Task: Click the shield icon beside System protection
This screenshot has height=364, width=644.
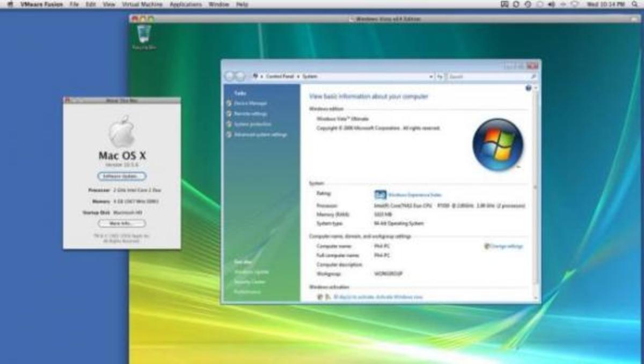Action: pyautogui.click(x=229, y=124)
